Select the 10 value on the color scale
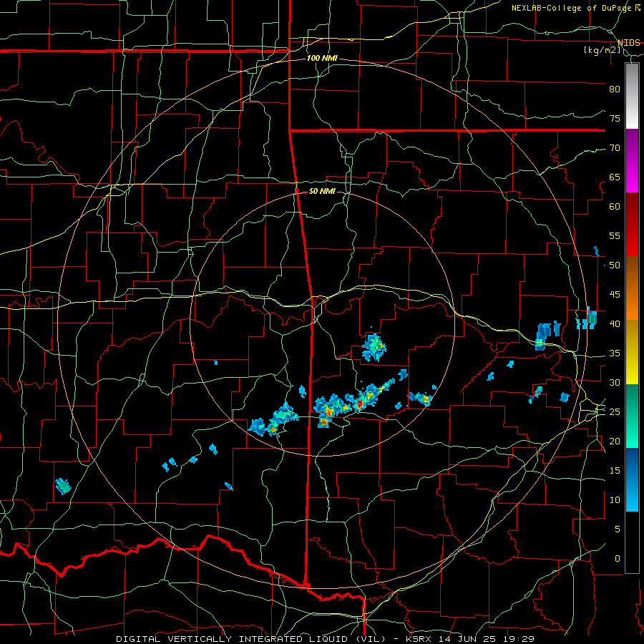644x644 pixels. tap(615, 500)
